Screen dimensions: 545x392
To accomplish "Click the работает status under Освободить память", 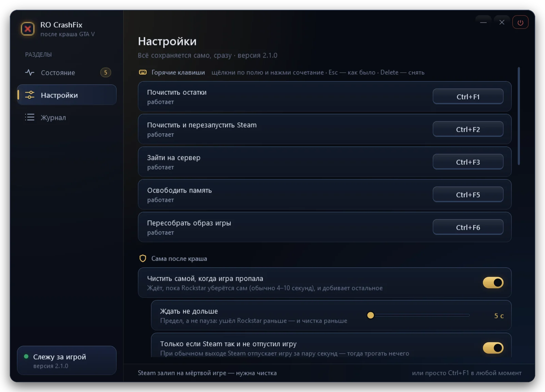I will tap(160, 200).
